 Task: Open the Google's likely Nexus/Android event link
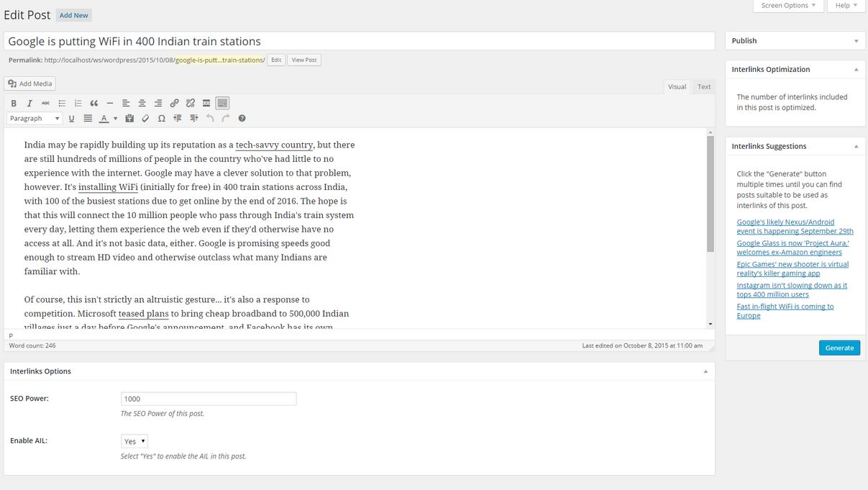tap(795, 227)
